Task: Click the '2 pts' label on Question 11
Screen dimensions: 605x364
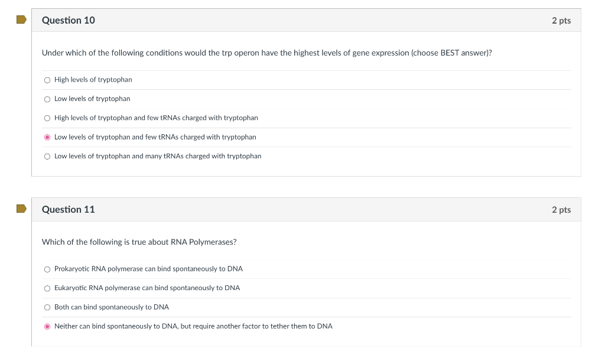Action: click(561, 210)
